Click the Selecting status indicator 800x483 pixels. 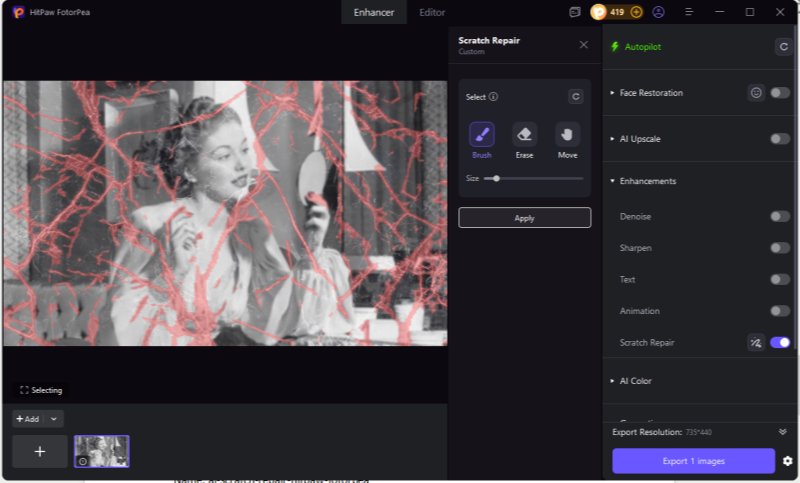pyautogui.click(x=41, y=390)
